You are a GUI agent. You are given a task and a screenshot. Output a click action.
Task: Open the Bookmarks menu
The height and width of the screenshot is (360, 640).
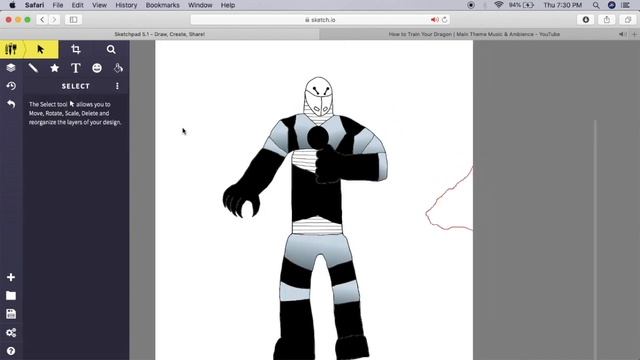point(162,5)
